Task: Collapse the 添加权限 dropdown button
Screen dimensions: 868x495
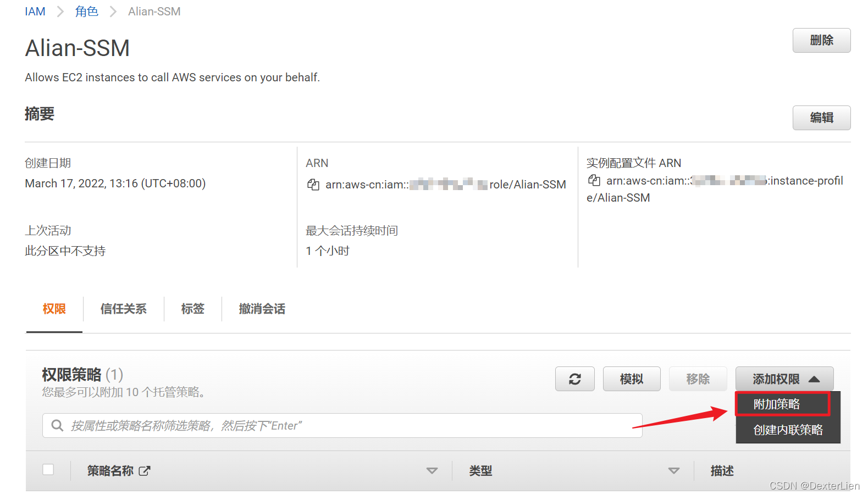Action: click(784, 379)
